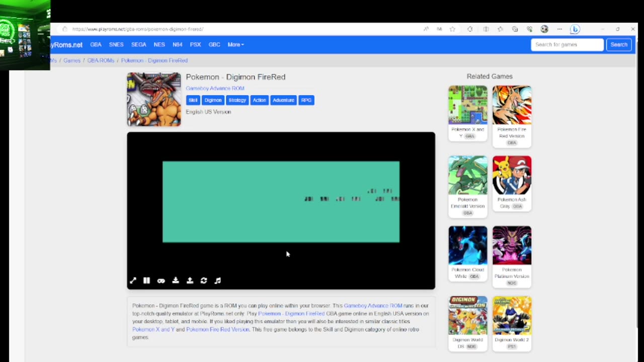644x362 pixels.
Task: Restart the emulator with the refresh icon
Action: 204,281
